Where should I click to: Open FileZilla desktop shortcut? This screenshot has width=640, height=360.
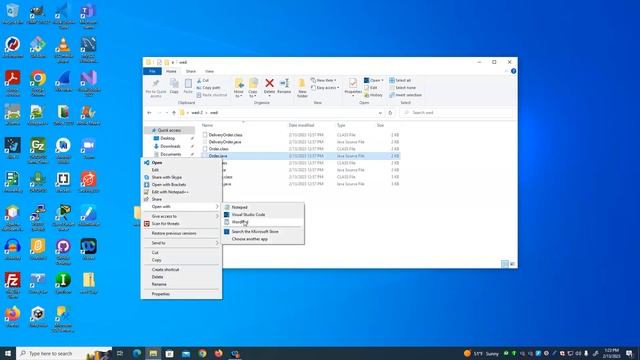(x=13, y=286)
